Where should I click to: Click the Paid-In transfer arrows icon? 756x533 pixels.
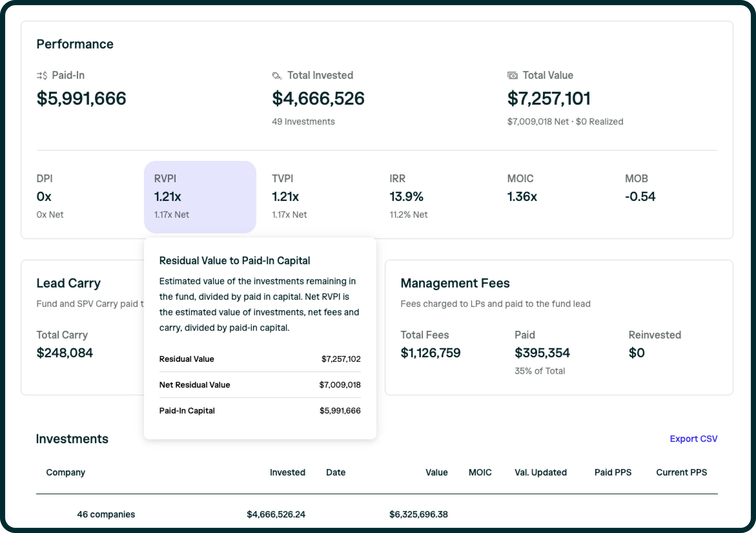[x=42, y=75]
